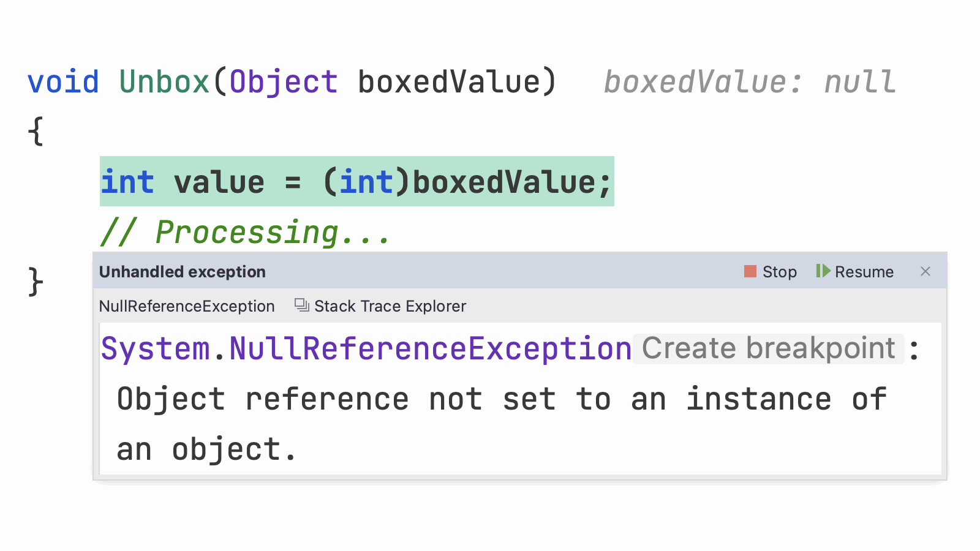Click the closing brace of Unbox method
The width and height of the screenshot is (980, 551).
[x=36, y=282]
